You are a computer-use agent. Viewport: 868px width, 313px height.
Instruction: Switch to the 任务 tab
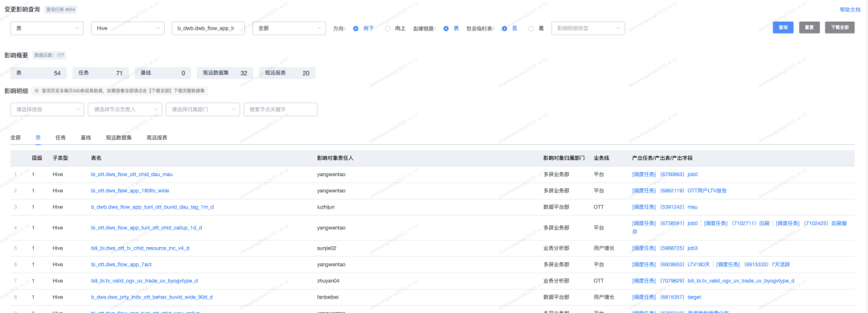click(61, 137)
